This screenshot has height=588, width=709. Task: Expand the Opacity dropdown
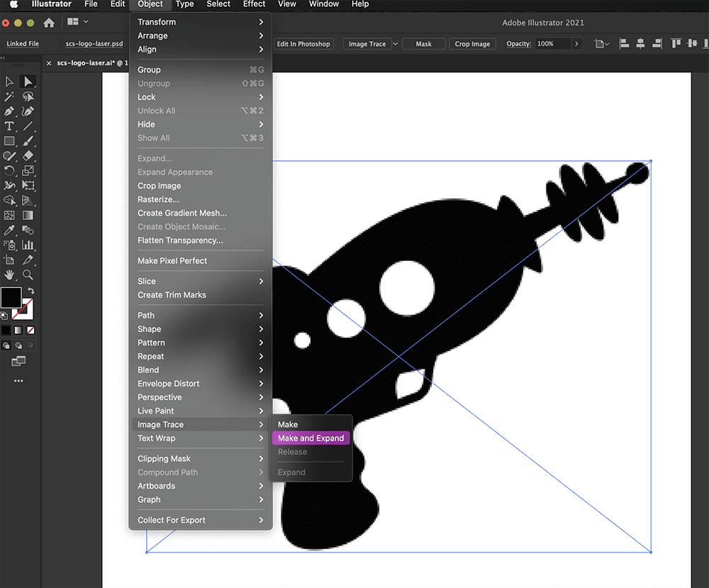tap(576, 43)
